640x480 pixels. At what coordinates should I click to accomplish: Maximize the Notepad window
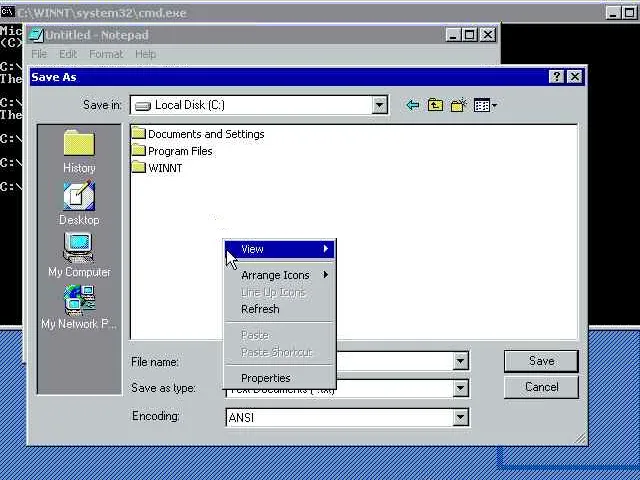click(x=470, y=35)
